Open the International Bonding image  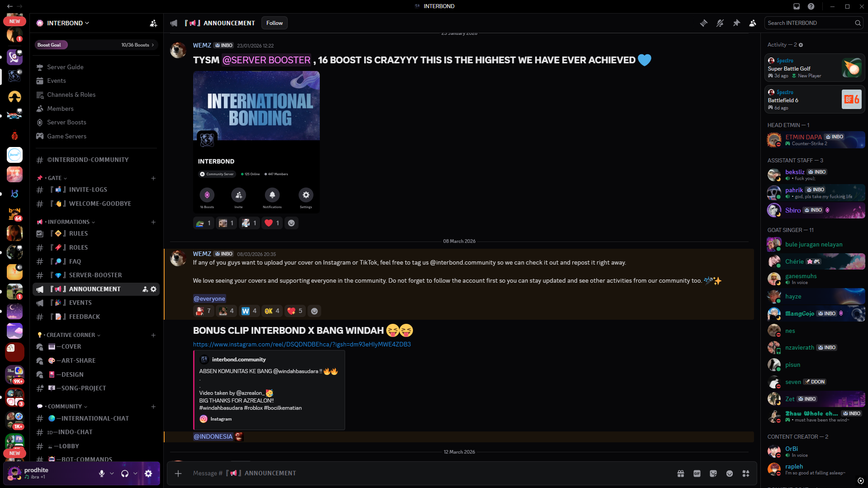256,142
